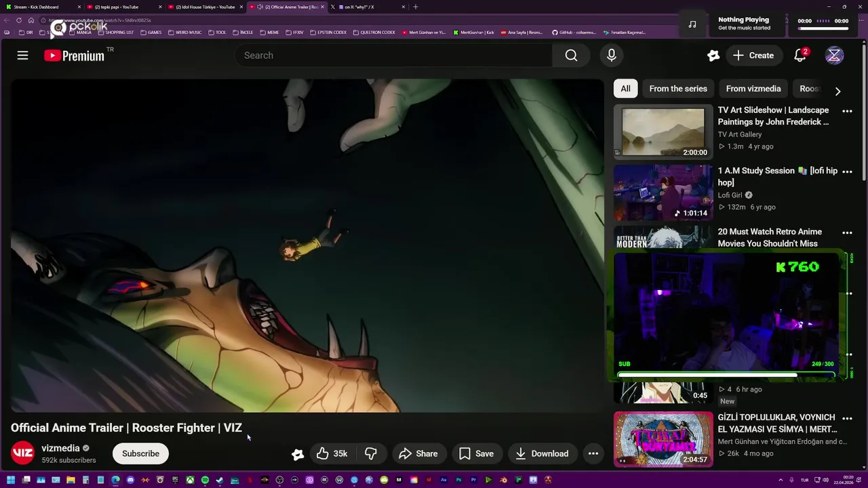Image resolution: width=868 pixels, height=488 pixels.
Task: Open Xbox app from taskbar
Action: click(x=190, y=481)
